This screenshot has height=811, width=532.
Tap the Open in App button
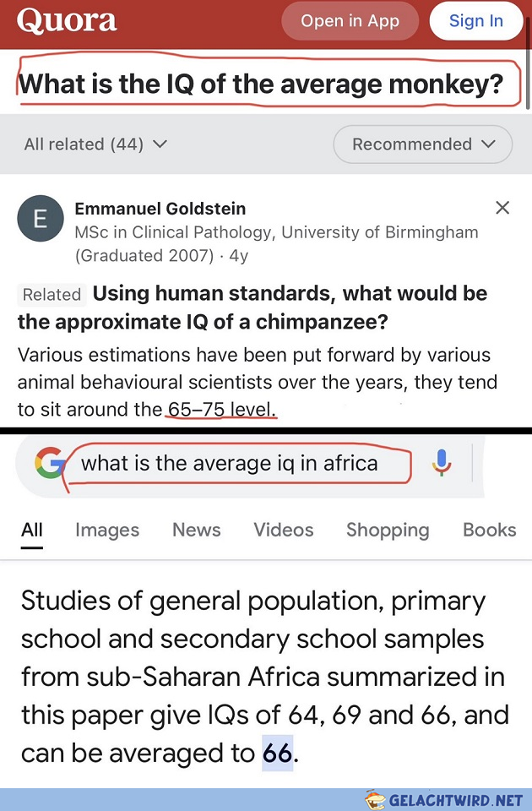coord(350,20)
